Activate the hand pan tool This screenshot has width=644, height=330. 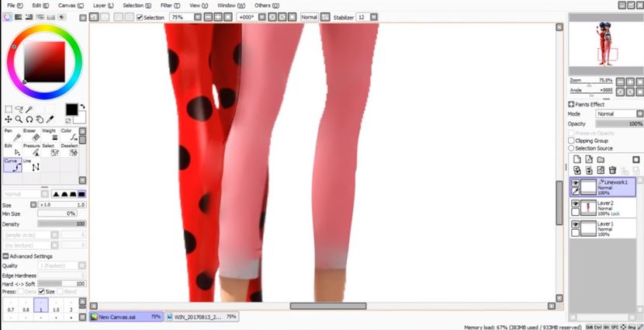point(40,120)
